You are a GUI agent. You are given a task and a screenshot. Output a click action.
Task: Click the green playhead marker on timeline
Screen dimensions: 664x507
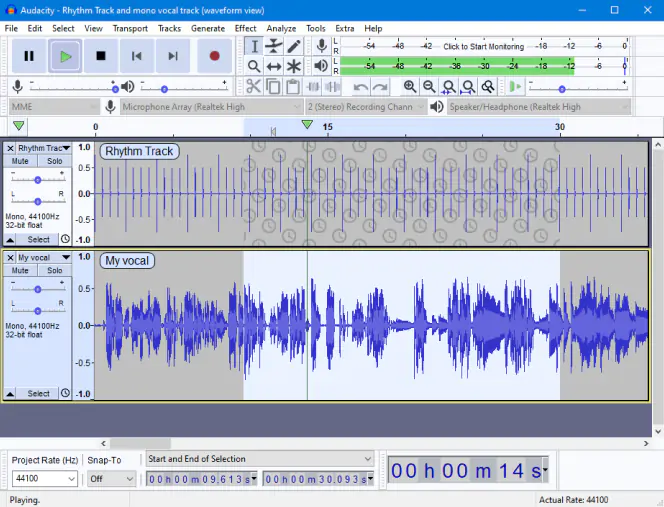click(x=307, y=125)
